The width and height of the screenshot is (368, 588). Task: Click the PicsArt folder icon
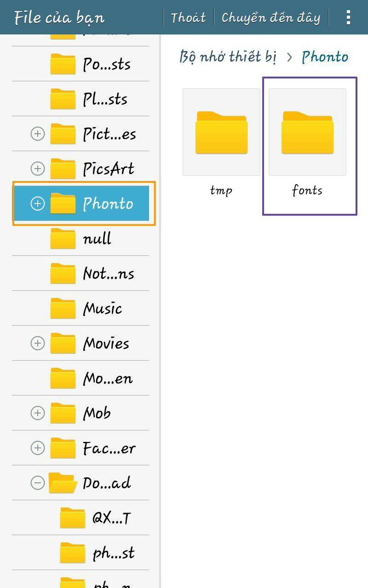coord(63,169)
